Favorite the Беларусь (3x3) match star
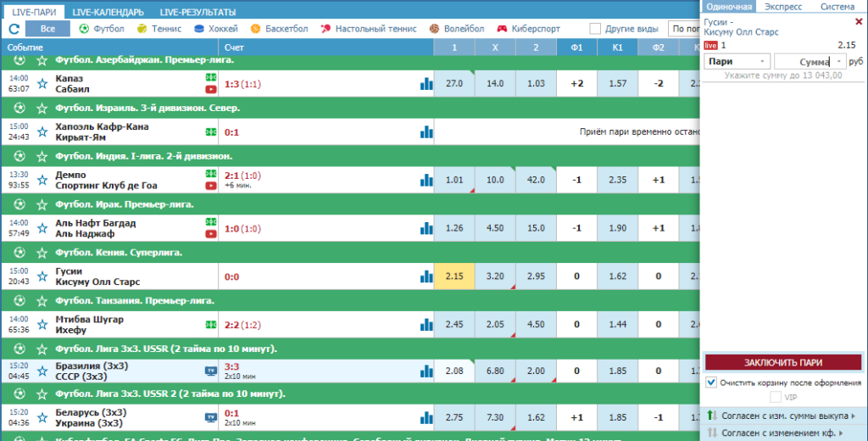868x441 pixels. [42, 418]
